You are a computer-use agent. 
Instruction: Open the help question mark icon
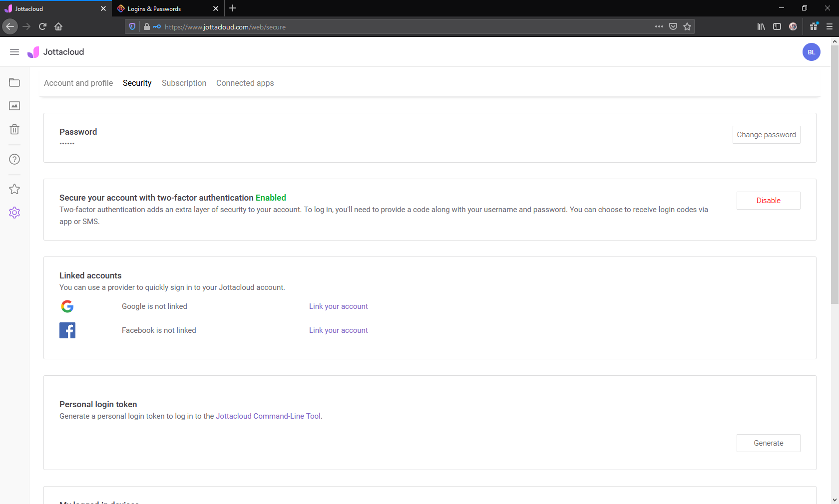point(14,159)
